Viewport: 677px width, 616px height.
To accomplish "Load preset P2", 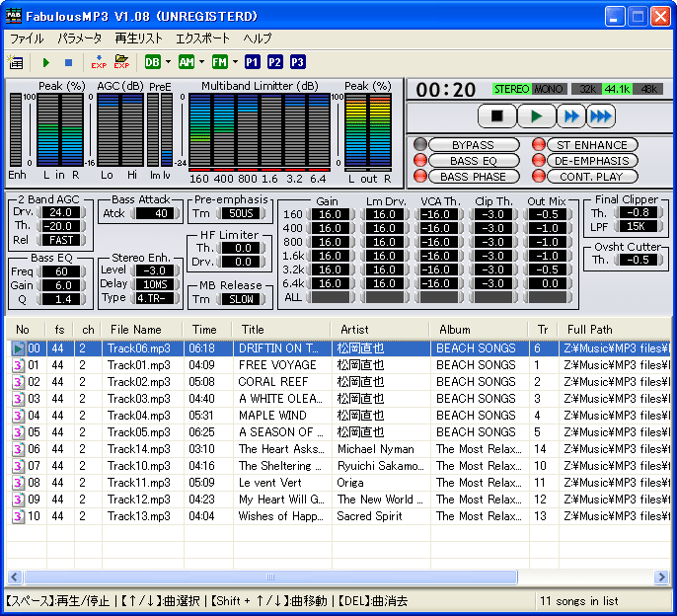I will [x=274, y=62].
